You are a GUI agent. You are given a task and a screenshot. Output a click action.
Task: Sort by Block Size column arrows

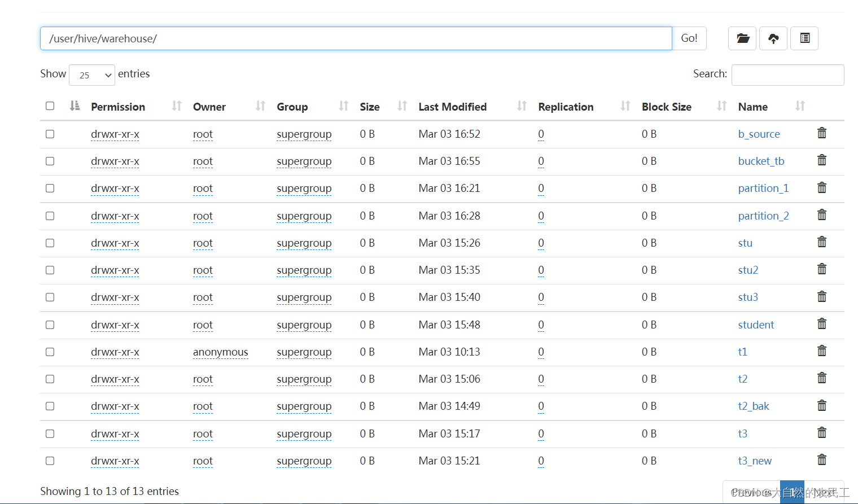click(721, 106)
